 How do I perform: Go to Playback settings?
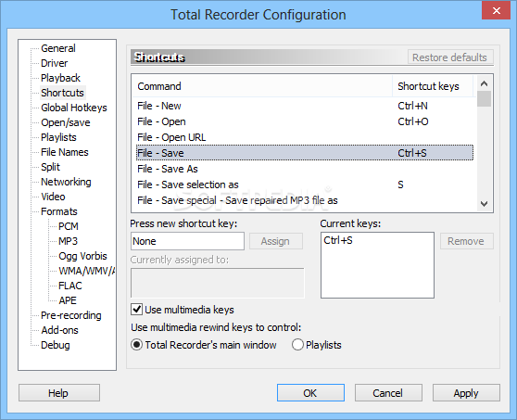tap(60, 78)
